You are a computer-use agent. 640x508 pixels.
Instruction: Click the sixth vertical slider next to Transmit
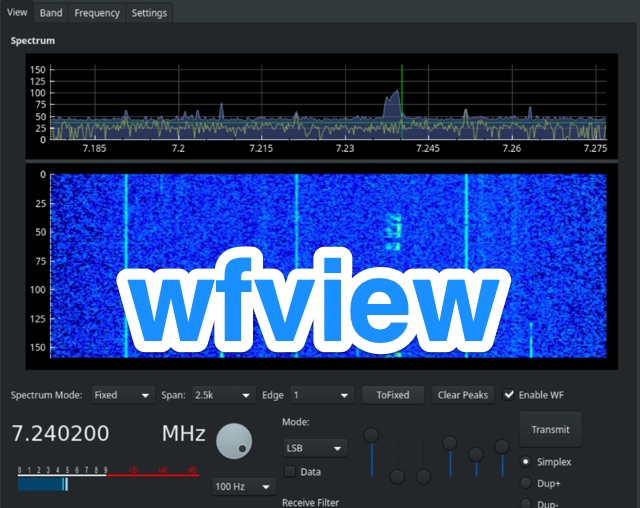(x=502, y=446)
